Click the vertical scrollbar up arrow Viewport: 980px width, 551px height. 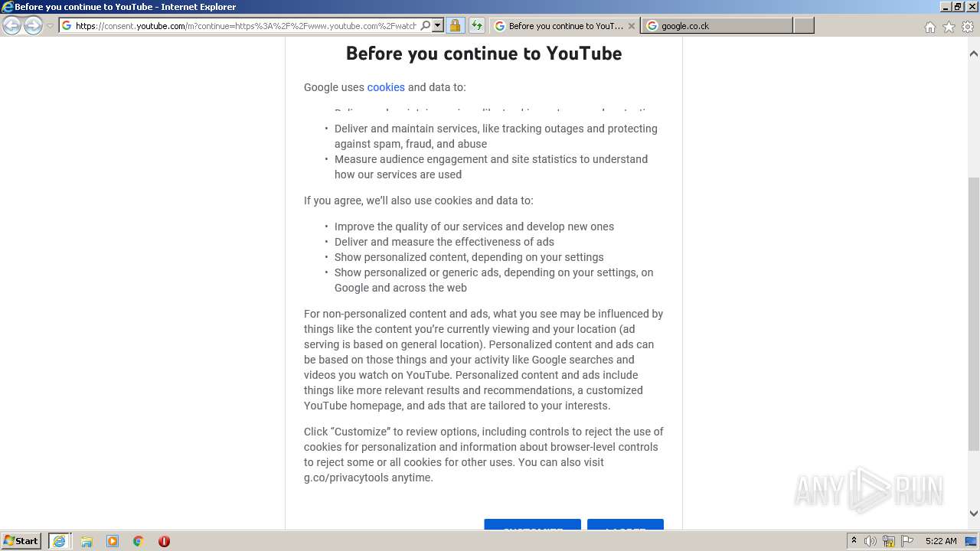coord(974,54)
